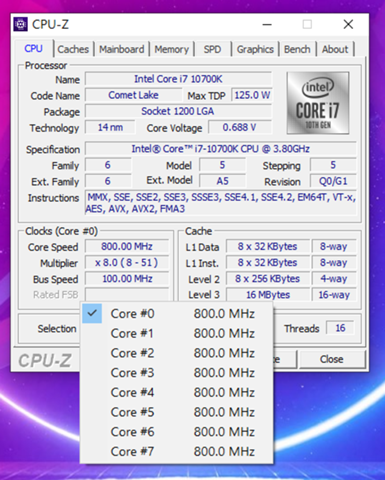The image size is (385, 480).
Task: Choose Core #3 at 800.0 MHz
Action: pyautogui.click(x=176, y=373)
